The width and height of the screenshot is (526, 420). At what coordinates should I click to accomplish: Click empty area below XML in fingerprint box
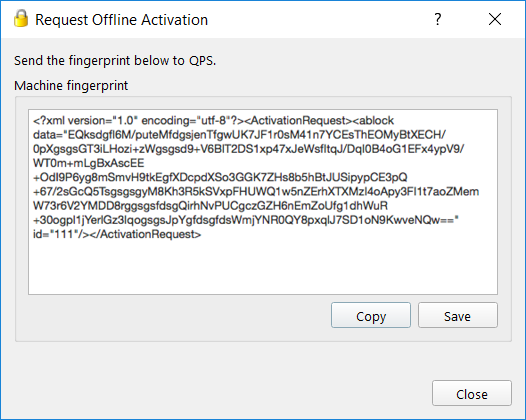(x=263, y=267)
